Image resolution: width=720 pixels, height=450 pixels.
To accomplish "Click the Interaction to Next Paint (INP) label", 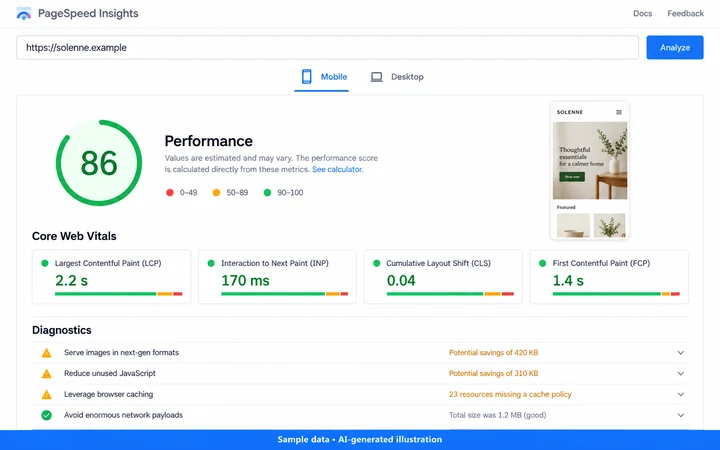I will point(275,263).
